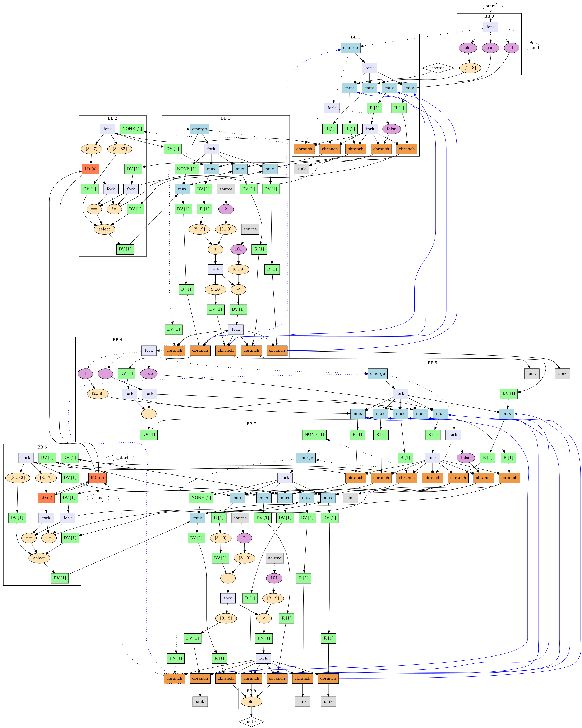Select the dotted cbranch in BB 1

pyautogui.click(x=304, y=149)
